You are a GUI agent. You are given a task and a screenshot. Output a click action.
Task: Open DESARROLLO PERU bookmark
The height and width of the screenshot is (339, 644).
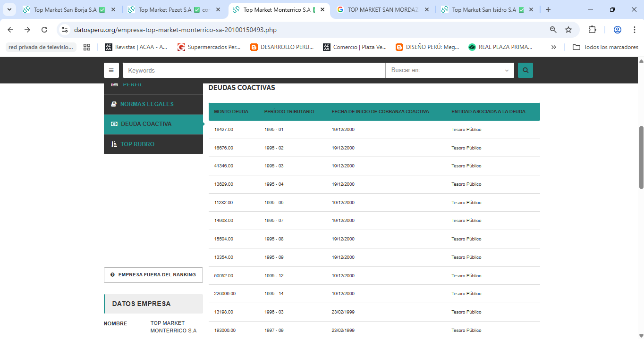coord(282,47)
